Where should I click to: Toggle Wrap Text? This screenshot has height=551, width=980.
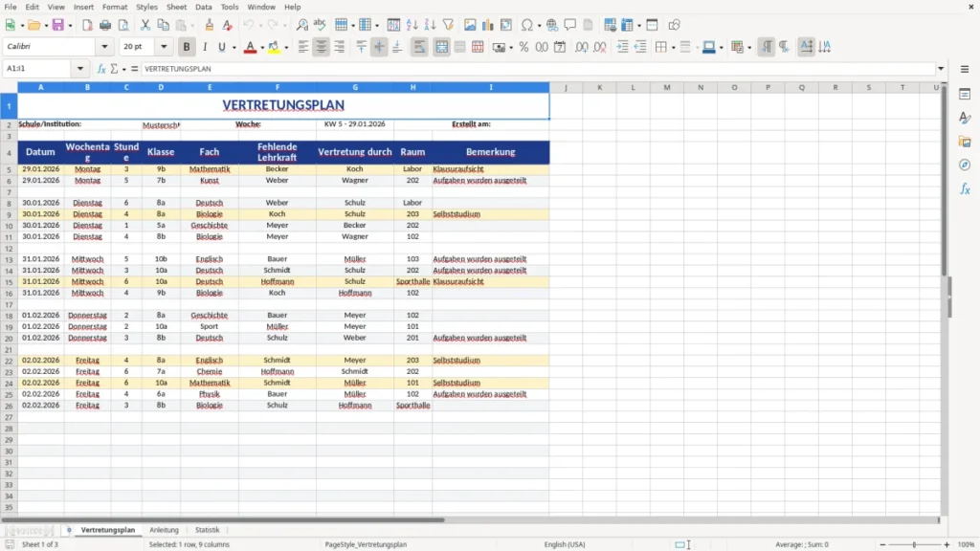419,47
